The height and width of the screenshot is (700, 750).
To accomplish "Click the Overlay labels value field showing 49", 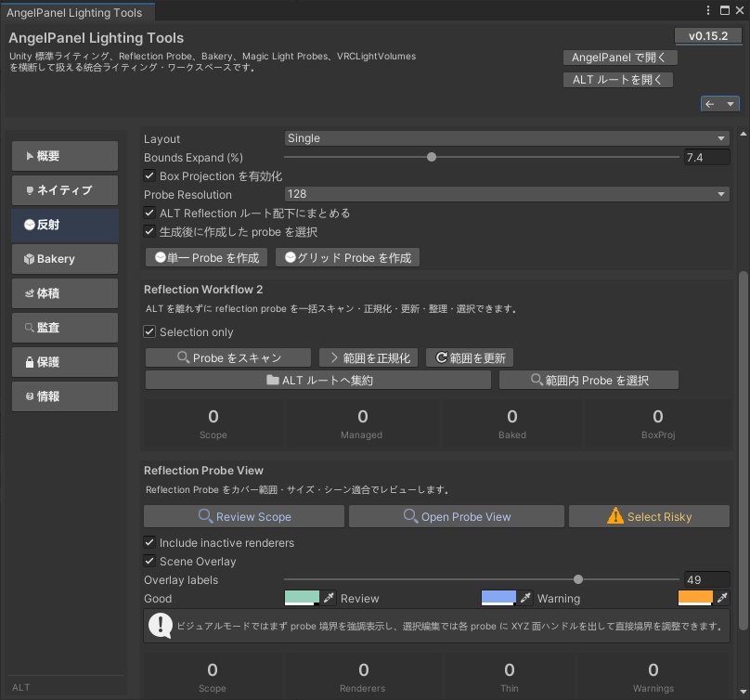I will click(x=705, y=579).
